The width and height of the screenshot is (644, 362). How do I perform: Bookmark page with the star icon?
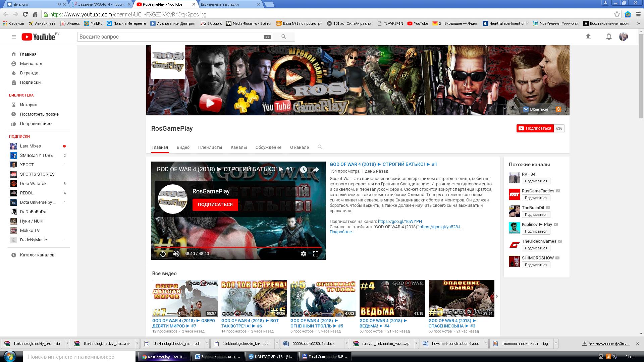click(617, 14)
